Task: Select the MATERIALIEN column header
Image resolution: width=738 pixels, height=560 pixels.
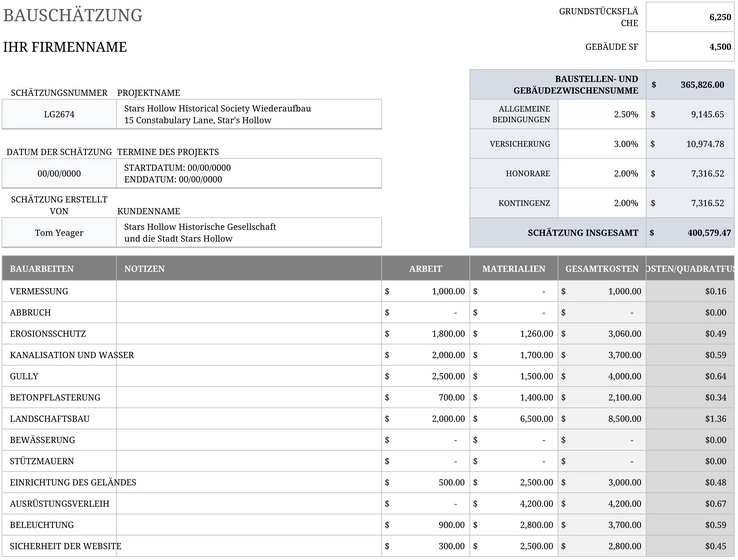Action: (514, 269)
